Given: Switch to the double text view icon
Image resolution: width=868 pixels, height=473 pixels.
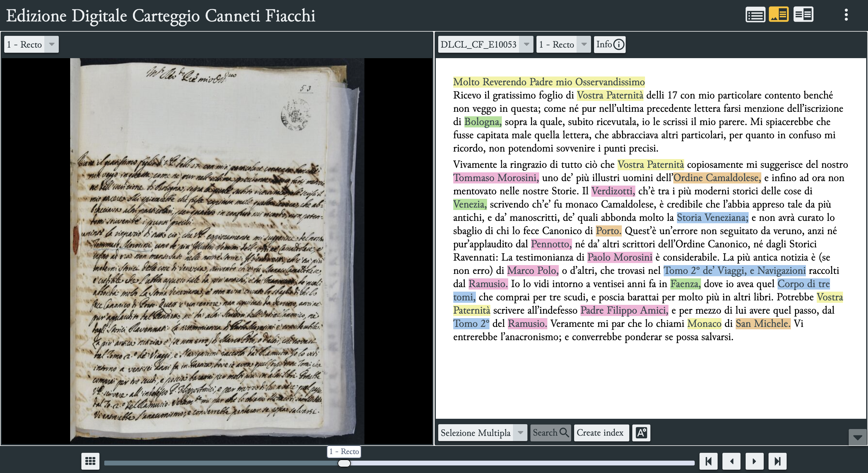Looking at the screenshot, I should (804, 14).
